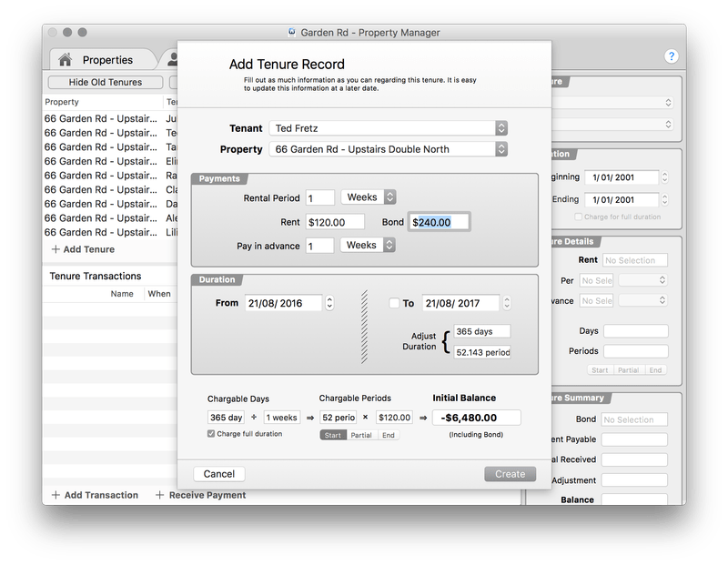Select the tenure row with tenant starting Ju
728x565 pixels.
pos(110,119)
